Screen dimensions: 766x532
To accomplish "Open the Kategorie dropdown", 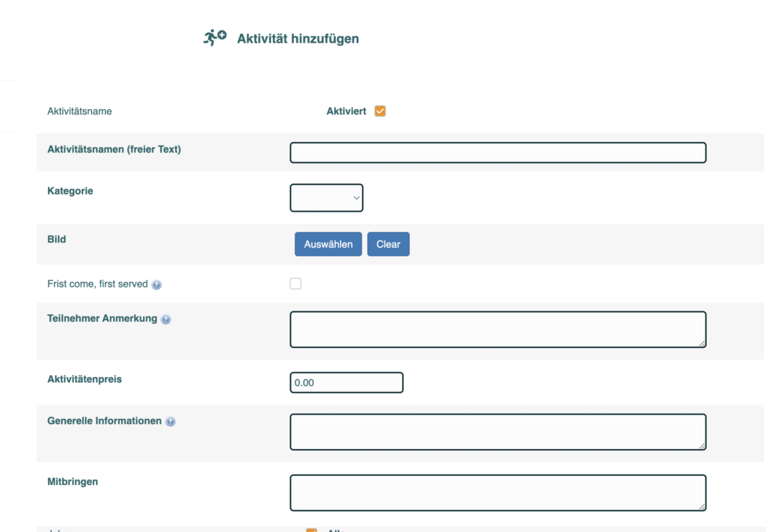I will (326, 198).
